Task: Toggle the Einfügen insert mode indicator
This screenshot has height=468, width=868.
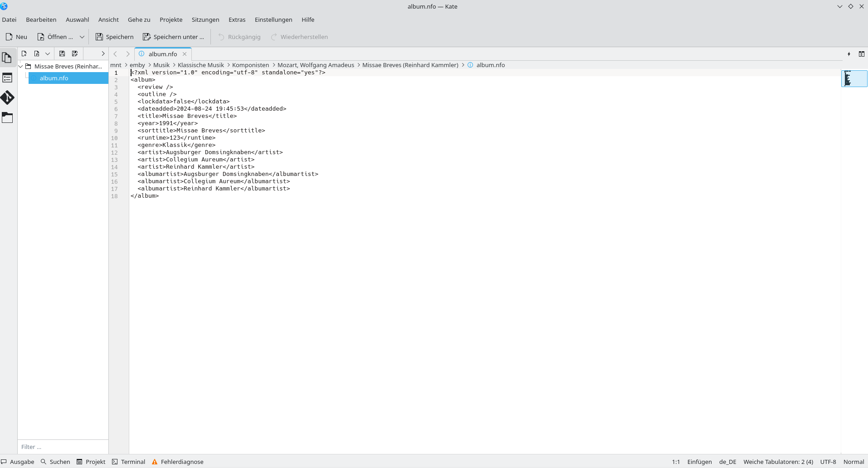Action: click(x=699, y=462)
